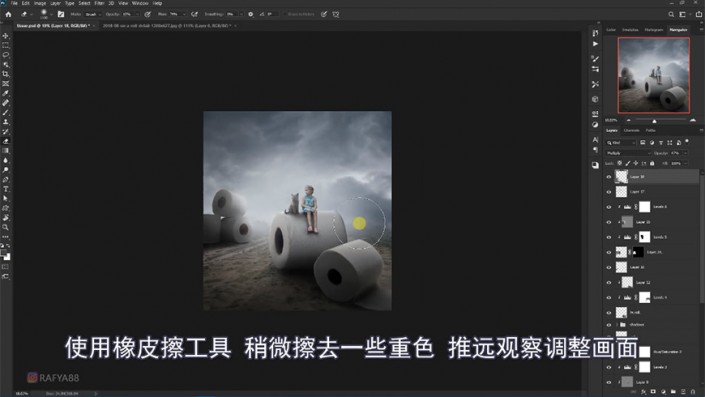Click the Navigator zoom slider handle

tap(654, 121)
